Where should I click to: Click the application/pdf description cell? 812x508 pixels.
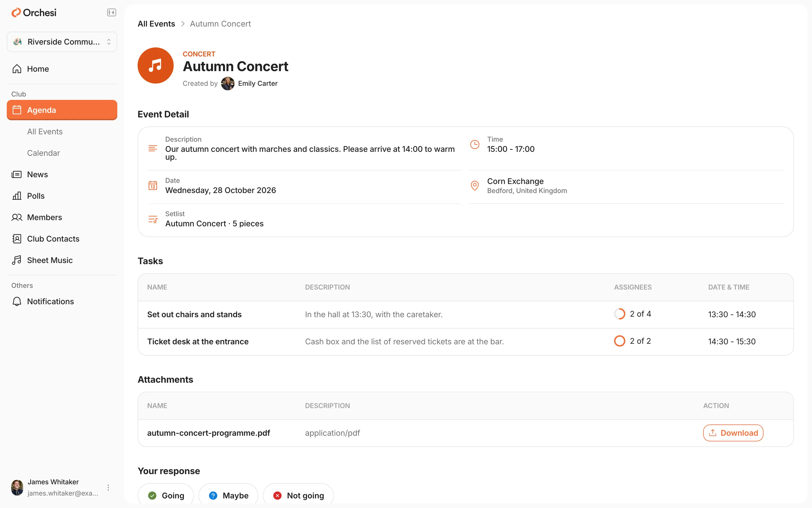click(332, 433)
